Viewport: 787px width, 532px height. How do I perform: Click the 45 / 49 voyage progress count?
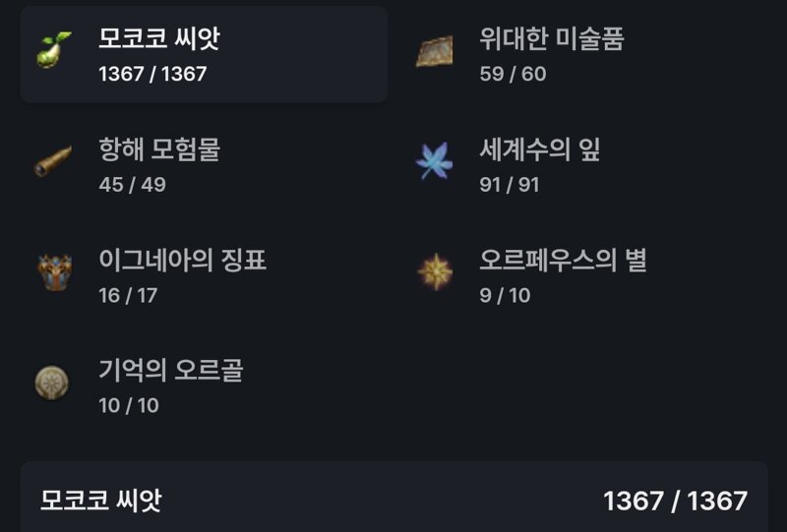point(132,185)
